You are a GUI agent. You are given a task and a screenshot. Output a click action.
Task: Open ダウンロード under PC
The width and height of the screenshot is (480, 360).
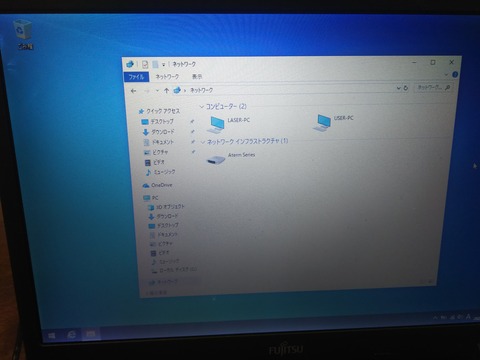point(164,216)
